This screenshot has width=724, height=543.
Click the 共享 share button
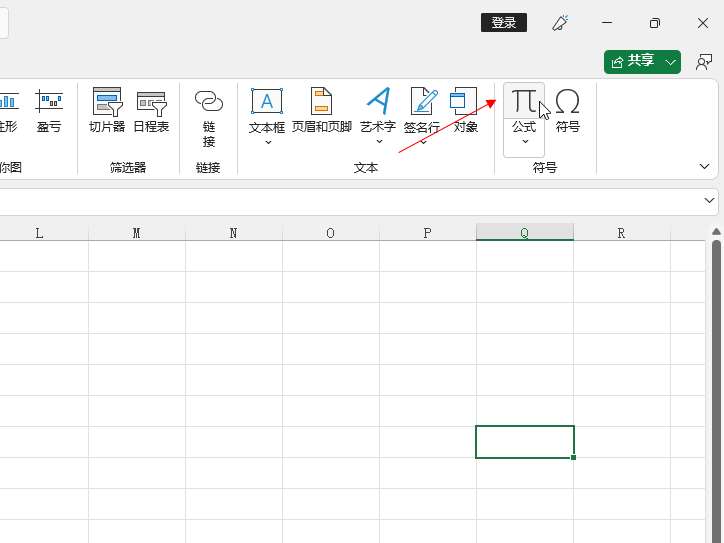(x=633, y=62)
